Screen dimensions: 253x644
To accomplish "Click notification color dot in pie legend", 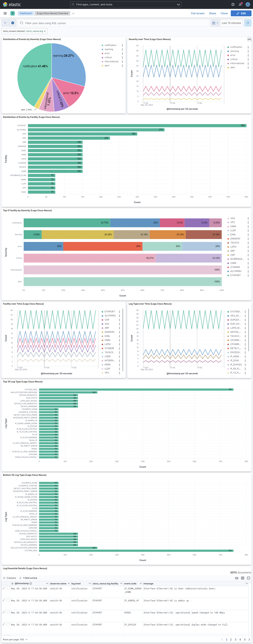I will click(x=102, y=45).
